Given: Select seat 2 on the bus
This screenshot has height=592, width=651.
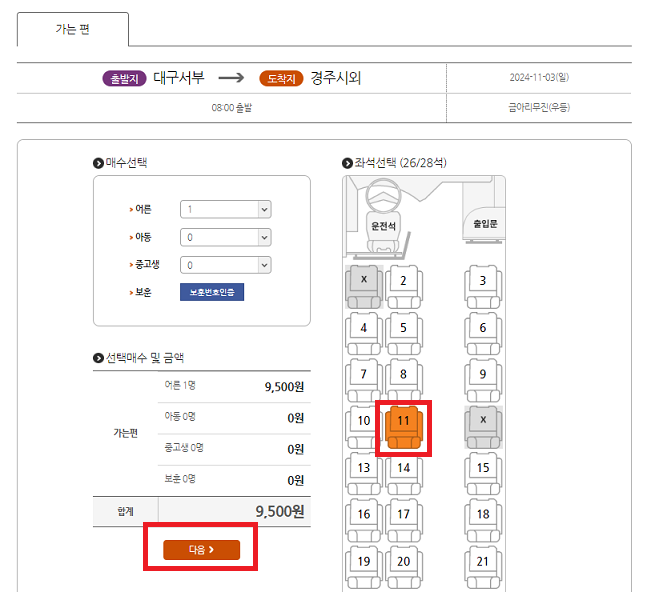Looking at the screenshot, I should (x=404, y=287).
